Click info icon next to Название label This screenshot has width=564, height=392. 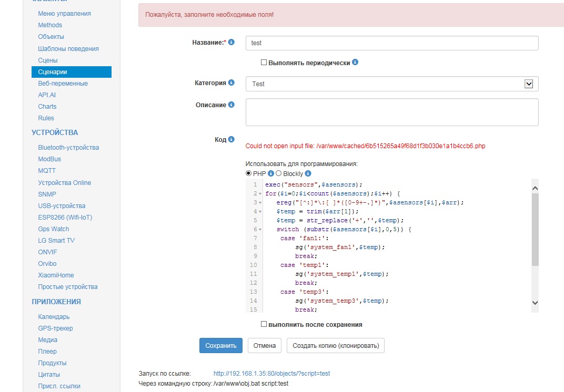pos(231,42)
